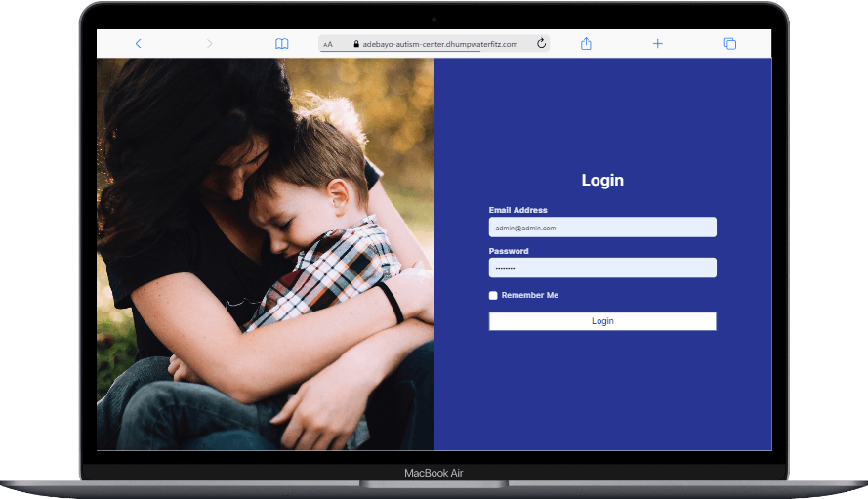Click the padlock icon in address bar
The width and height of the screenshot is (868, 499).
[x=356, y=44]
